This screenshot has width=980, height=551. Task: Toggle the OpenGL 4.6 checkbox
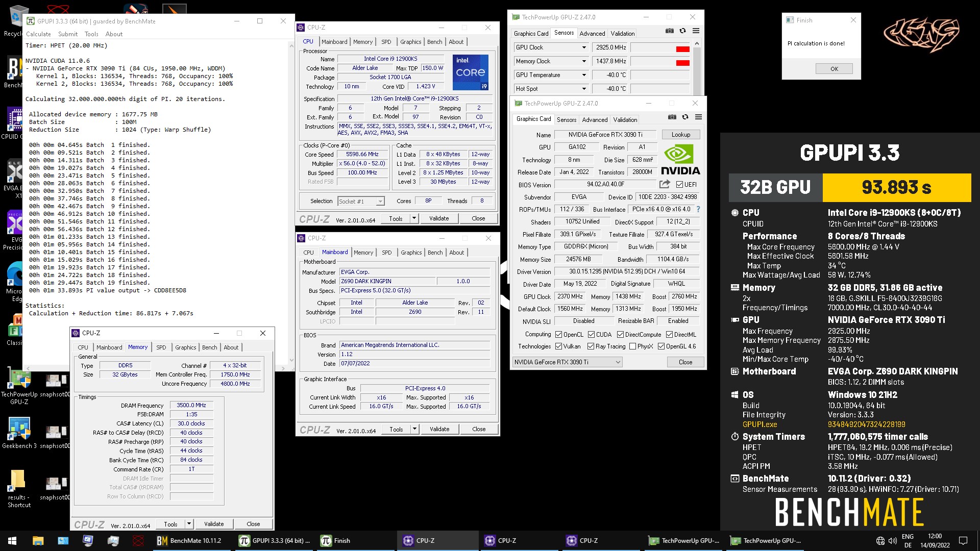(x=661, y=346)
